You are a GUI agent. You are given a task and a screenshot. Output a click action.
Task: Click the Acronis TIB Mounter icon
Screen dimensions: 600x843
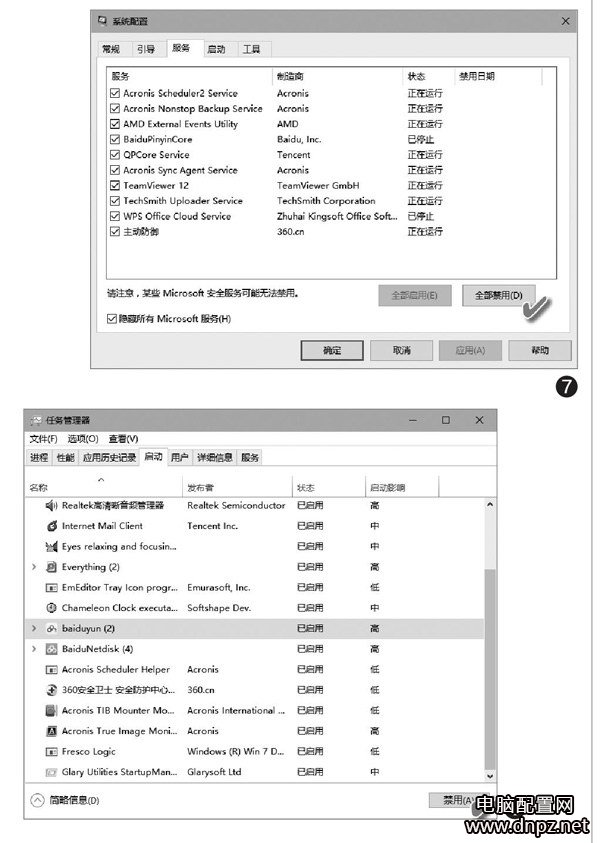pyautogui.click(x=52, y=711)
